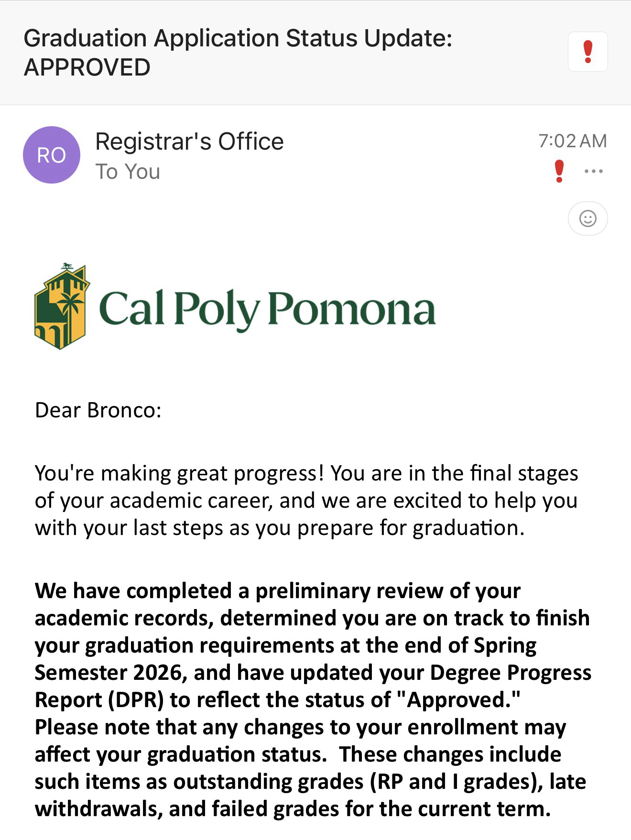
Task: Tap the red importance mark beside the timestamp
Action: tap(559, 171)
